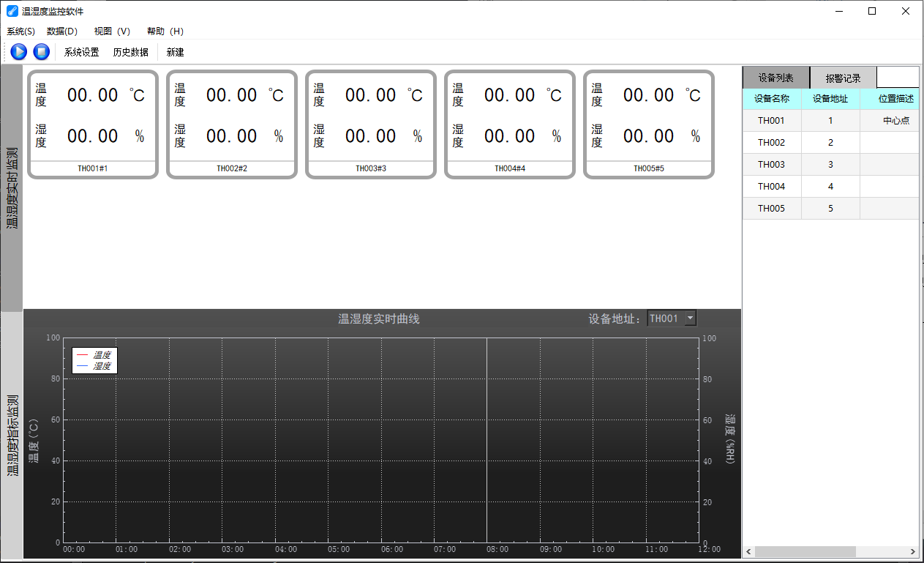The image size is (924, 563).
Task: Click the 温湿度实时曲线 chart title
Action: [378, 319]
